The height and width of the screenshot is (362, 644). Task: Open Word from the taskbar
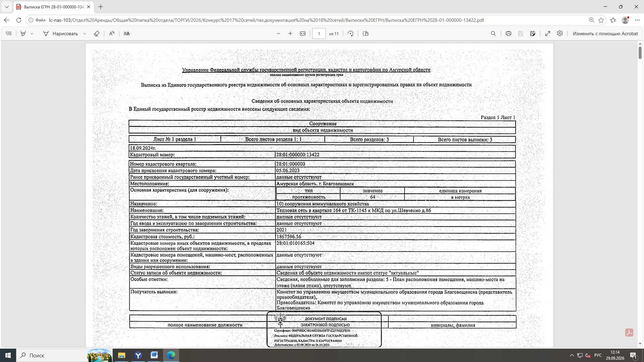(154, 355)
